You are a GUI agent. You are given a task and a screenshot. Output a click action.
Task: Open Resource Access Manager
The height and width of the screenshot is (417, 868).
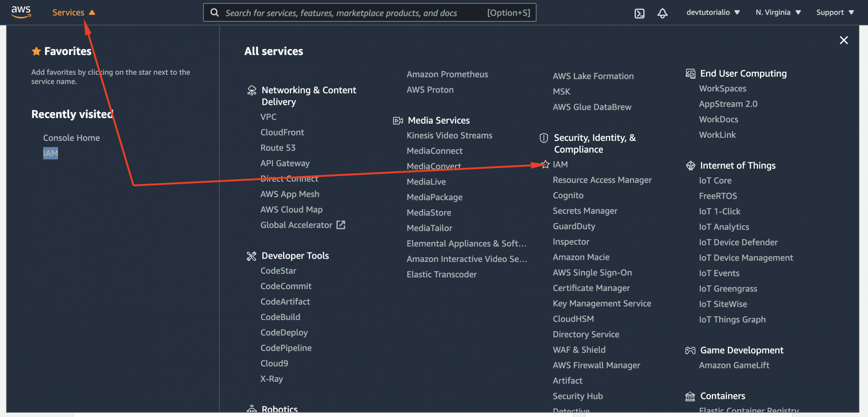[602, 180]
